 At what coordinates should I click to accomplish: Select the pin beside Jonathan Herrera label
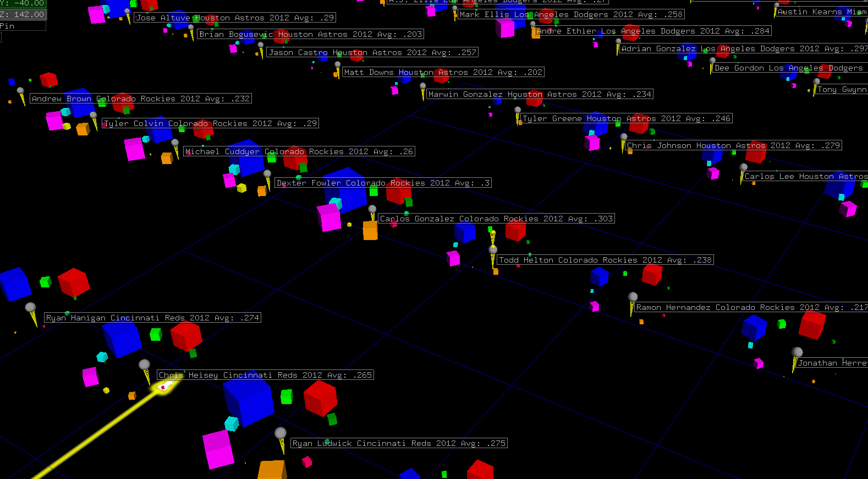pyautogui.click(x=796, y=353)
